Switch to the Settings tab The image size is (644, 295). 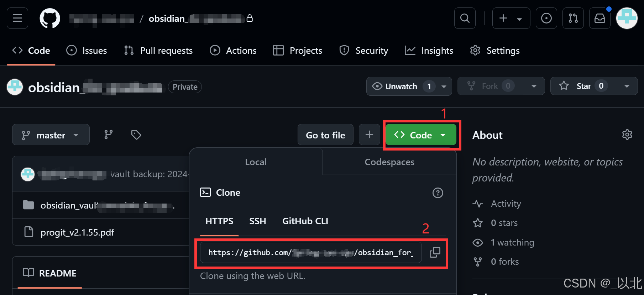(495, 51)
